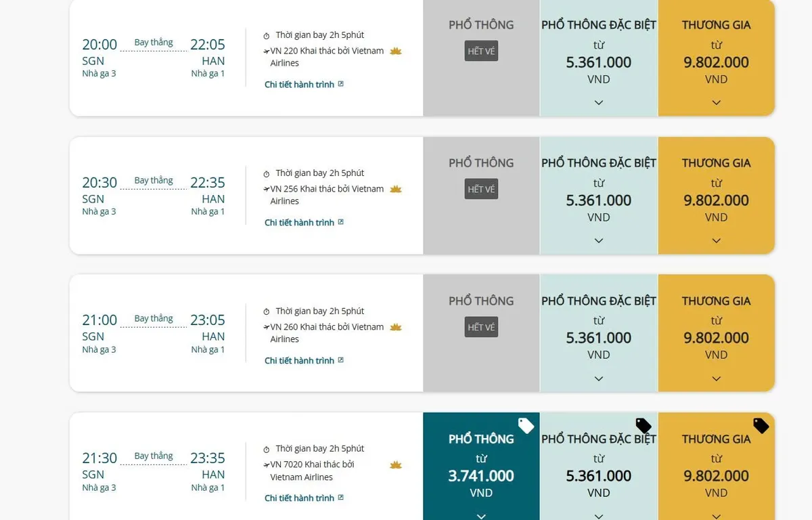Open Chi tiết hành trình for 20:30 flight
The width and height of the screenshot is (812, 520).
[300, 223]
